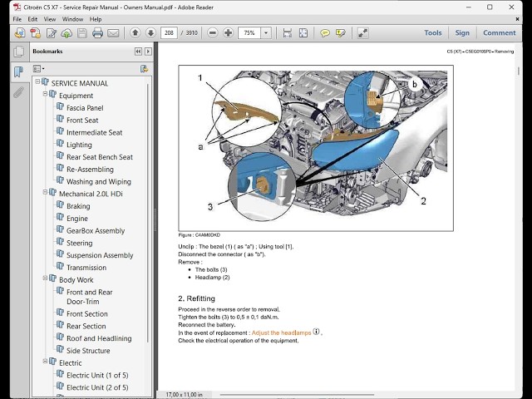Open the Steering bookmark
This screenshot has width=532, height=399.
tap(80, 243)
